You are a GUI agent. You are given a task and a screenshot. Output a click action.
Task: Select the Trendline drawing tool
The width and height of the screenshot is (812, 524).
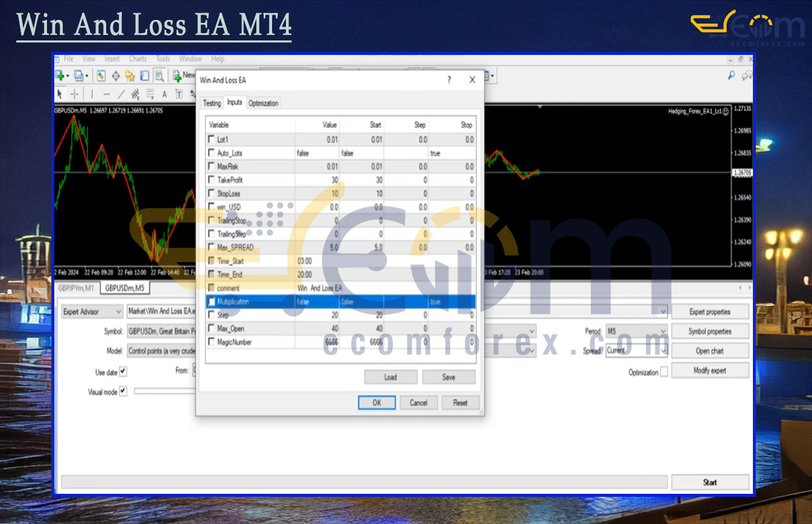[121, 94]
